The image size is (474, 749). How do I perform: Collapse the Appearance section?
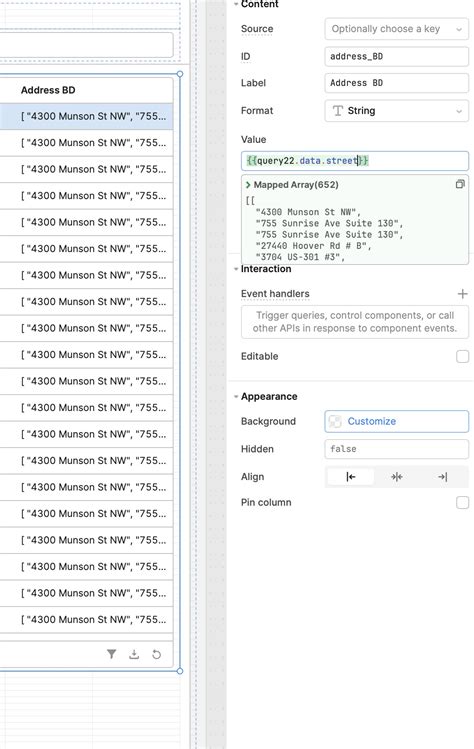[x=236, y=396]
